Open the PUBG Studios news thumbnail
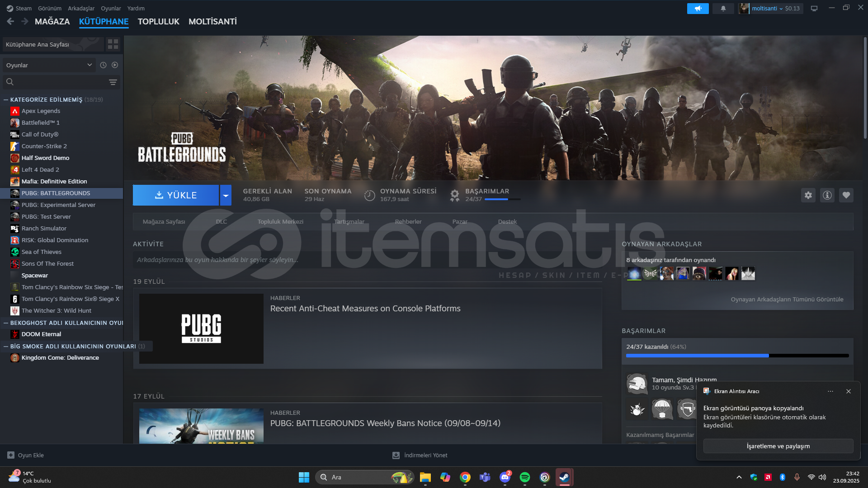868x488 pixels. 201,328
